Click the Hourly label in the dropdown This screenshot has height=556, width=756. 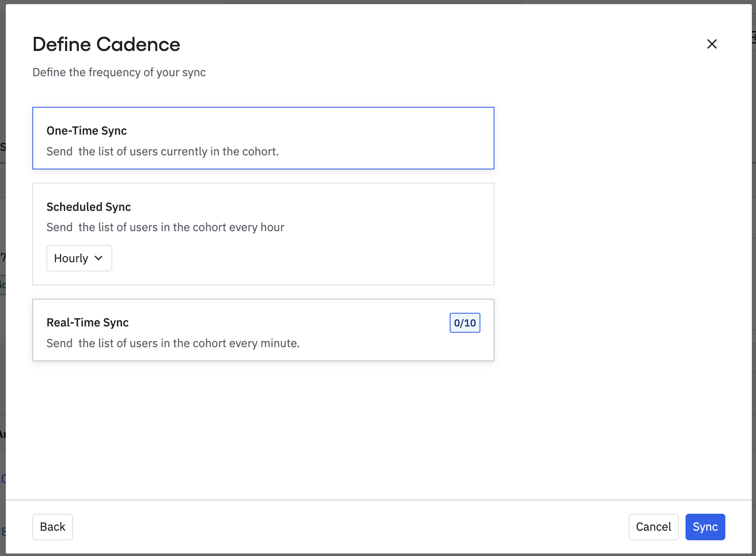click(71, 259)
